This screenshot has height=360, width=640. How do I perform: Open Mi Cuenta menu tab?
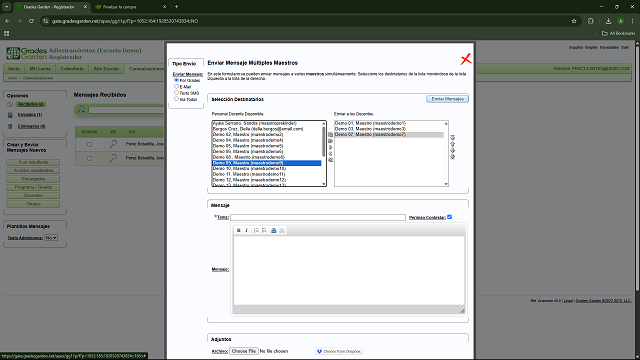coord(40,69)
